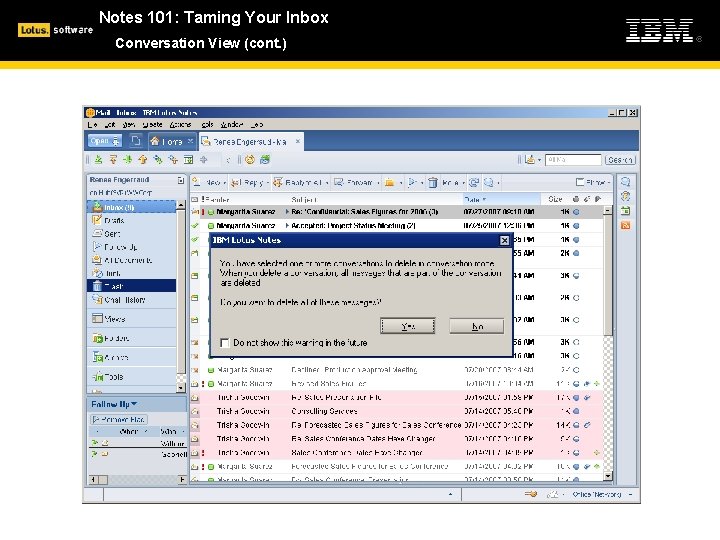Click the RSS feeds sidebar icon
Image resolution: width=720 pixels, height=540 pixels.
pyautogui.click(x=625, y=225)
